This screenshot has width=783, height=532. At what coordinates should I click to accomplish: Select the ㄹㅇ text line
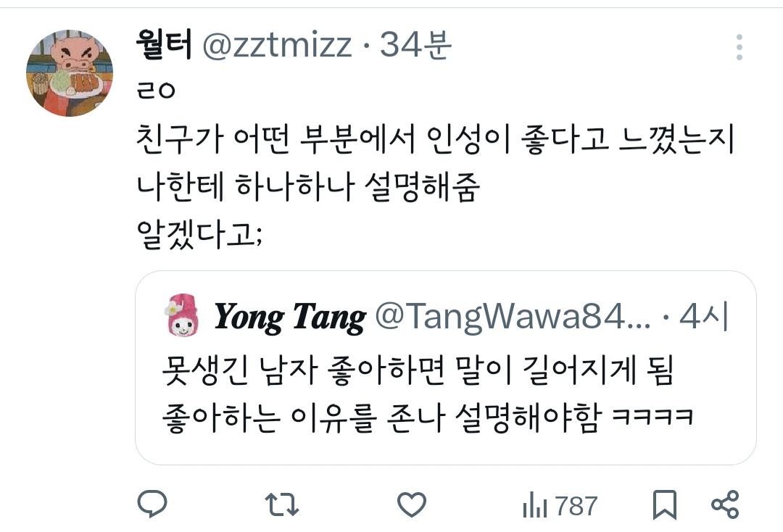[156, 91]
